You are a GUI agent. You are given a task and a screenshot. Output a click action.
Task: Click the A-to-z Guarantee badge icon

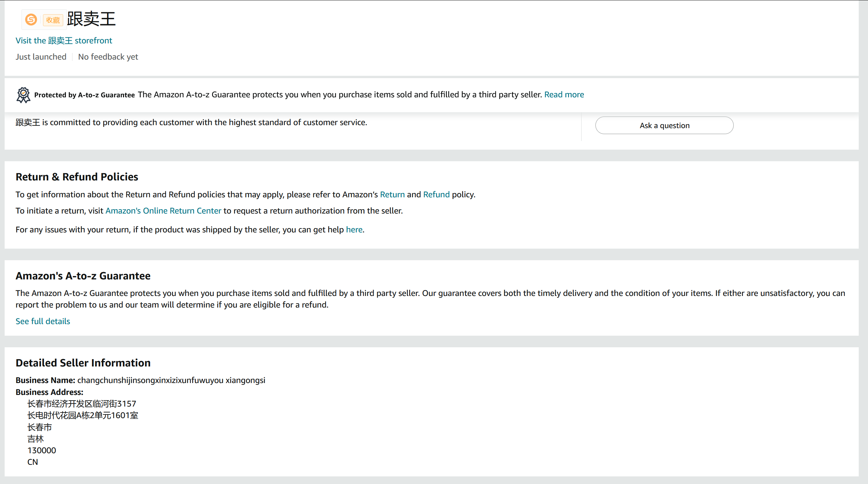pyautogui.click(x=23, y=95)
